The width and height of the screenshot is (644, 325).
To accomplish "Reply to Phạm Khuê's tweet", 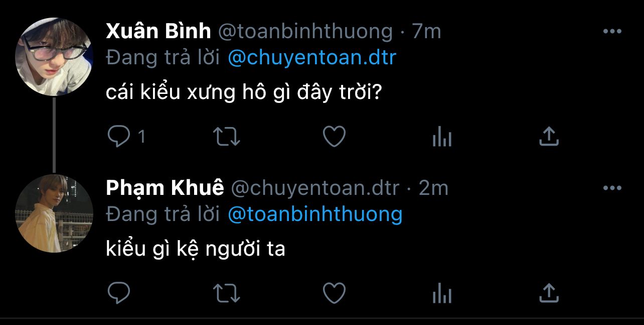I will [x=119, y=293].
